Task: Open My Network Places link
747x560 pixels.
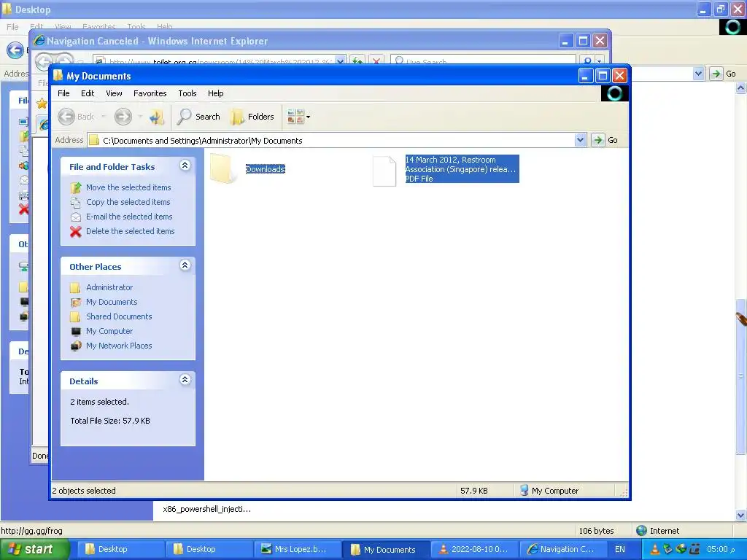Action: (119, 346)
